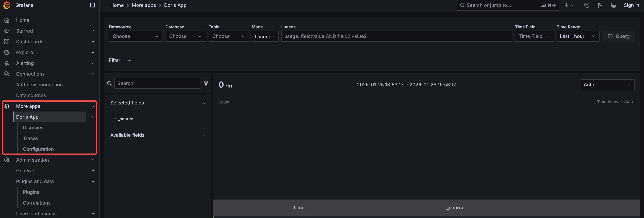
Task: Click the Administration gear icon
Action: 7,160
